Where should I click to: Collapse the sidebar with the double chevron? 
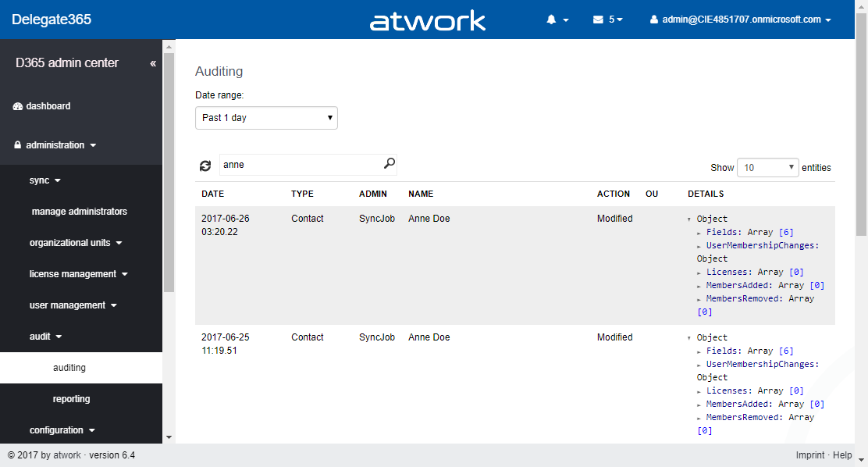pyautogui.click(x=153, y=63)
